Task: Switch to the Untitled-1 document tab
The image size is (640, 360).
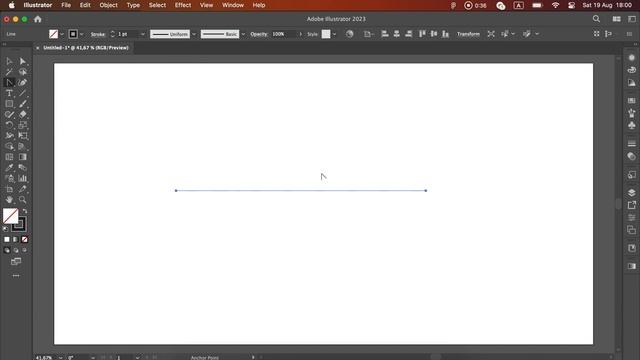Action: (x=86, y=48)
